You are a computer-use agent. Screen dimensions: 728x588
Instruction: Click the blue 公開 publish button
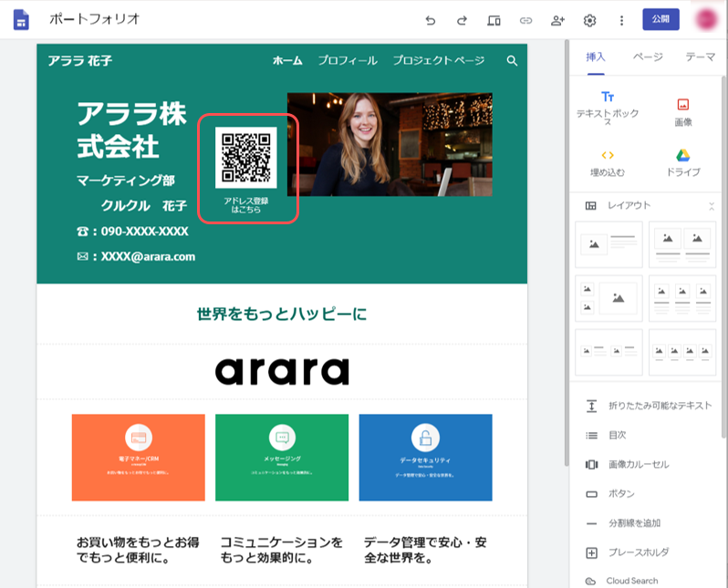(660, 19)
